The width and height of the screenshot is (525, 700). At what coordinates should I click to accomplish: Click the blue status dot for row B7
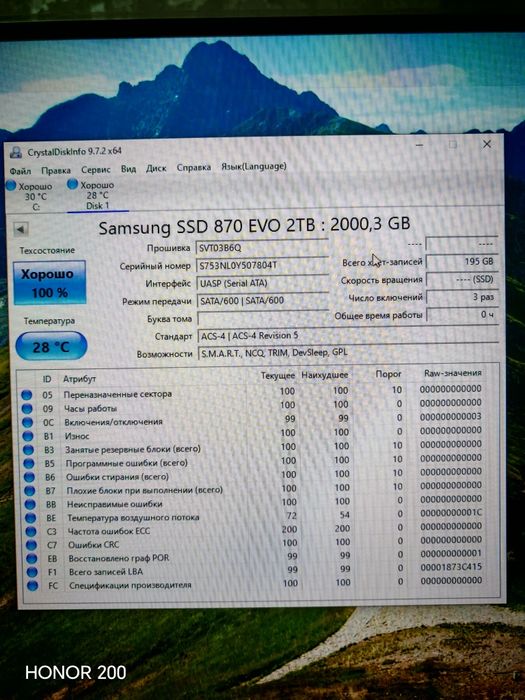(30, 491)
